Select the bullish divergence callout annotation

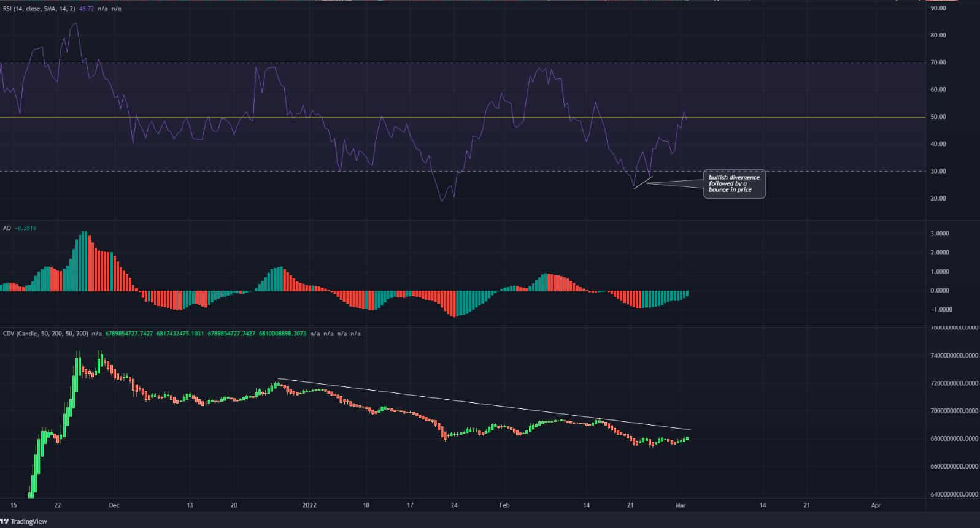click(x=734, y=184)
